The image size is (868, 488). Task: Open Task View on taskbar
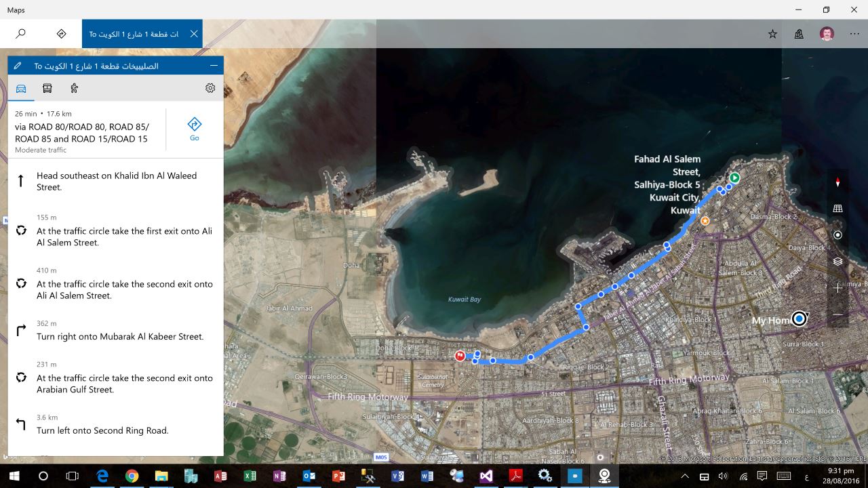click(73, 476)
